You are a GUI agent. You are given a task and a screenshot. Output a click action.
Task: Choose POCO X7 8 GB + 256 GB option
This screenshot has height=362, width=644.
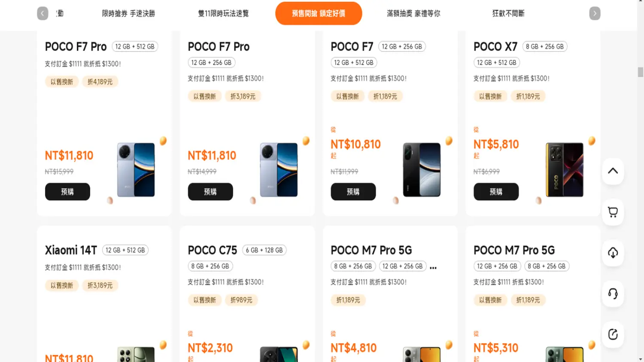coord(544,47)
